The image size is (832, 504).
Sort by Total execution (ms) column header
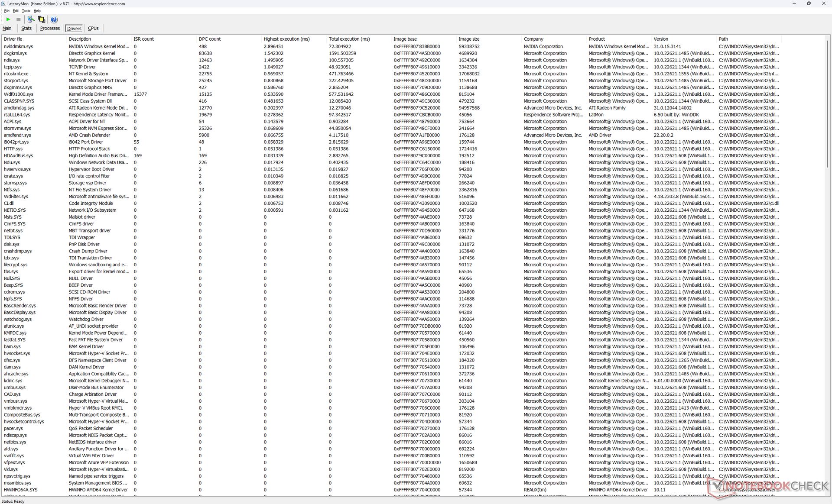(359, 39)
